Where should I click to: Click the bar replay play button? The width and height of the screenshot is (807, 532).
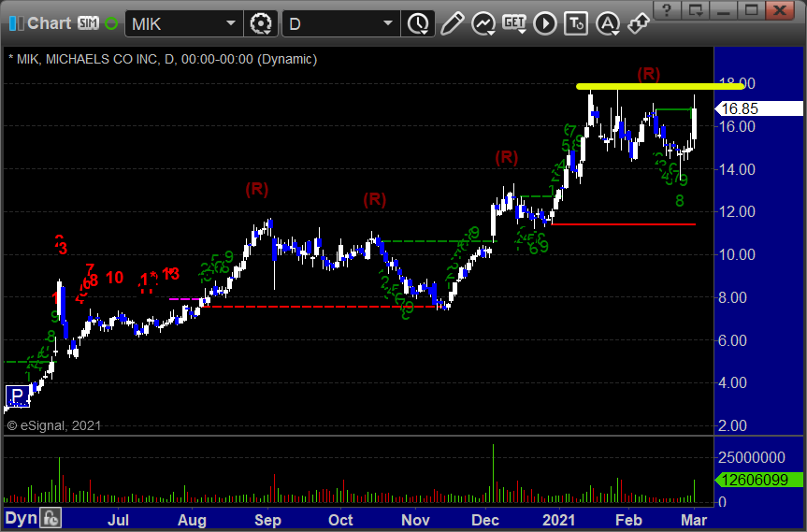tap(545, 23)
